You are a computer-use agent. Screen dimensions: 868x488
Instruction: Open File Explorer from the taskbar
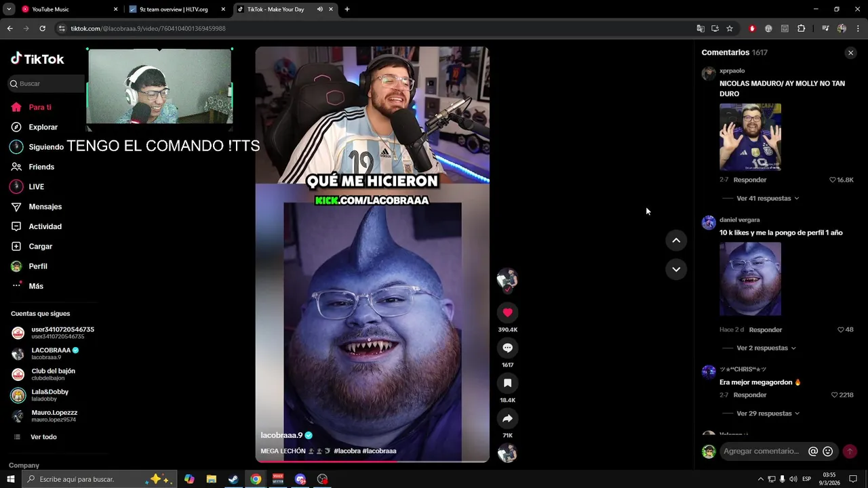tap(211, 479)
